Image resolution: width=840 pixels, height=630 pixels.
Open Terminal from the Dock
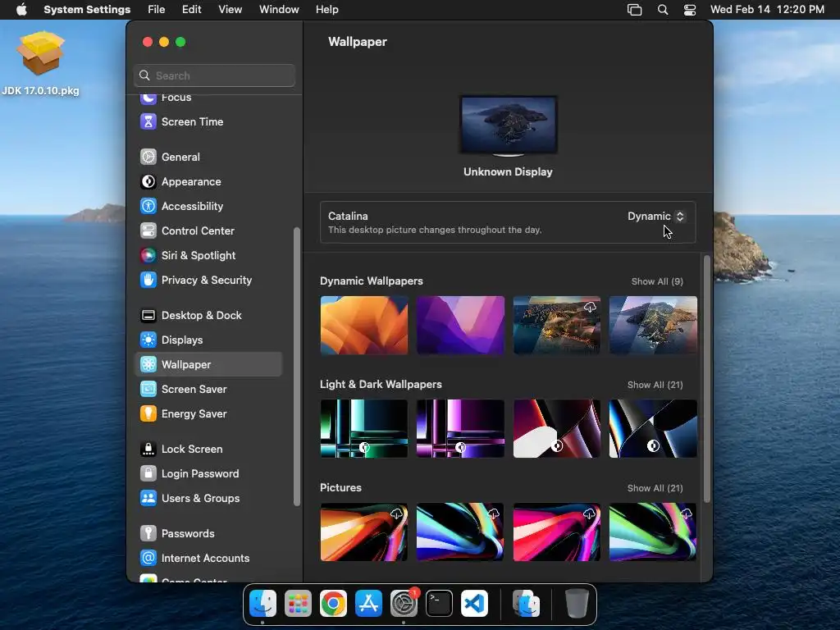(x=440, y=604)
